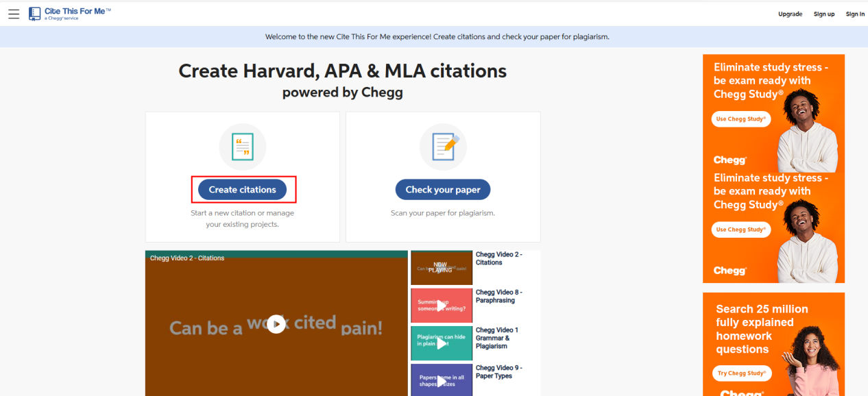Click the Create citations button
868x396 pixels.
(243, 190)
